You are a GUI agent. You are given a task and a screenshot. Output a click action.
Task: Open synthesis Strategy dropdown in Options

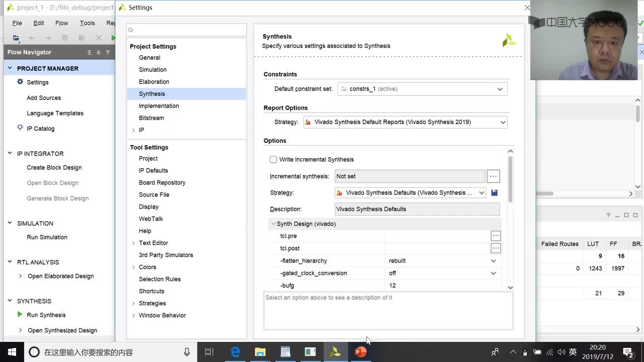coord(481,193)
